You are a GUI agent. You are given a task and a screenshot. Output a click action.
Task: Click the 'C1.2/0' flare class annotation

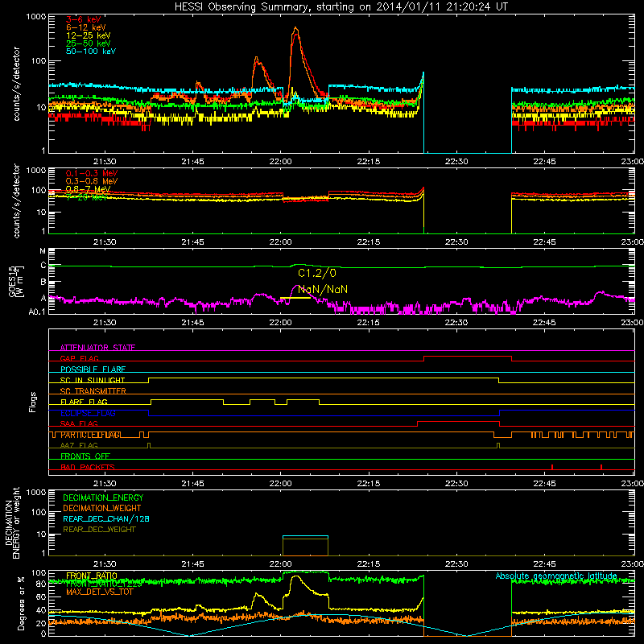tap(316, 273)
